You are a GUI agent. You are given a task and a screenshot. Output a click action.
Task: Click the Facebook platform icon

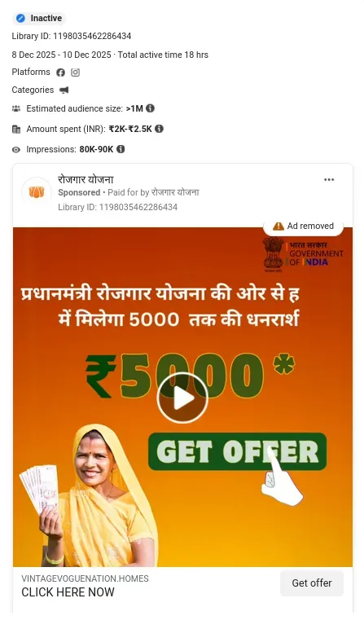click(60, 73)
